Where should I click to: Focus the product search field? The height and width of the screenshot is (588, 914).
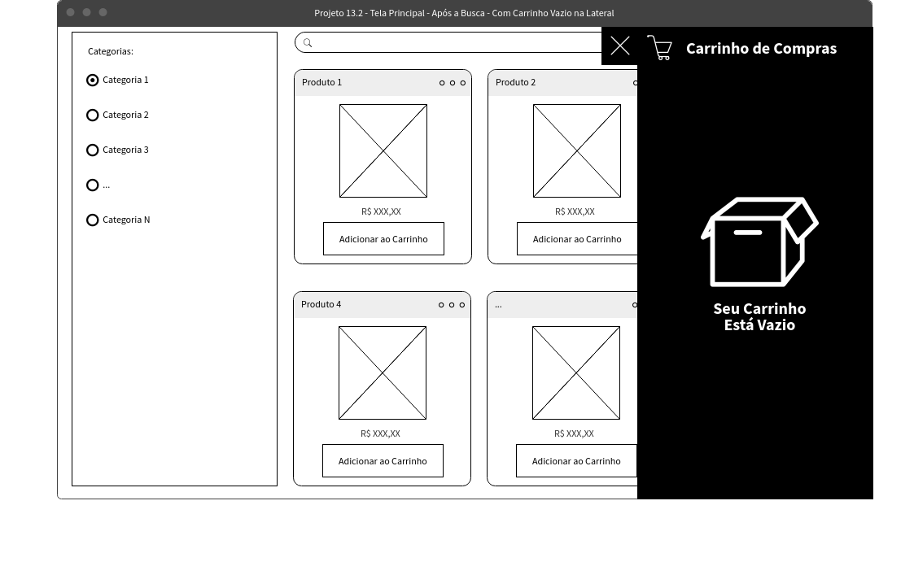pos(448,42)
